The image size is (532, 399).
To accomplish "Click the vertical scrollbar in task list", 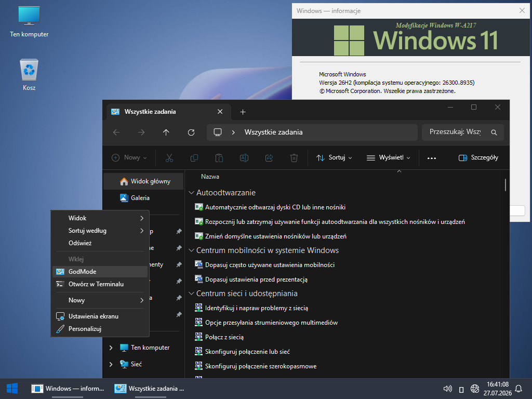I will tap(506, 185).
